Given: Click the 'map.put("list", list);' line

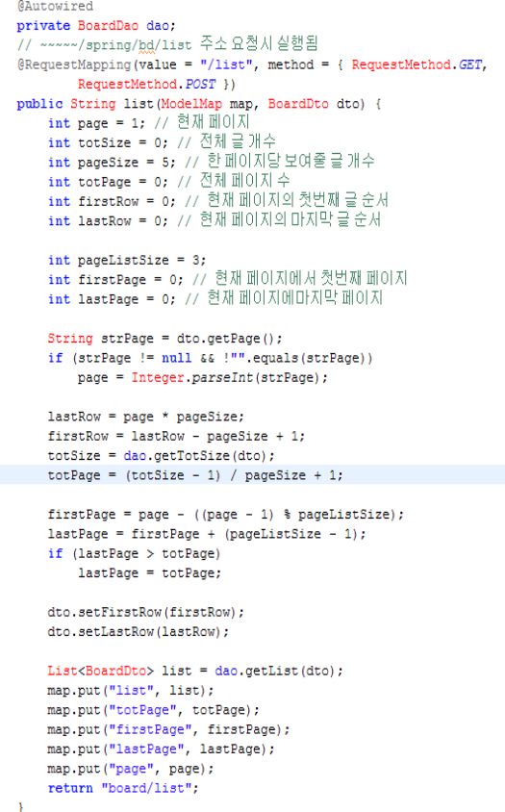Looking at the screenshot, I should tap(131, 691).
